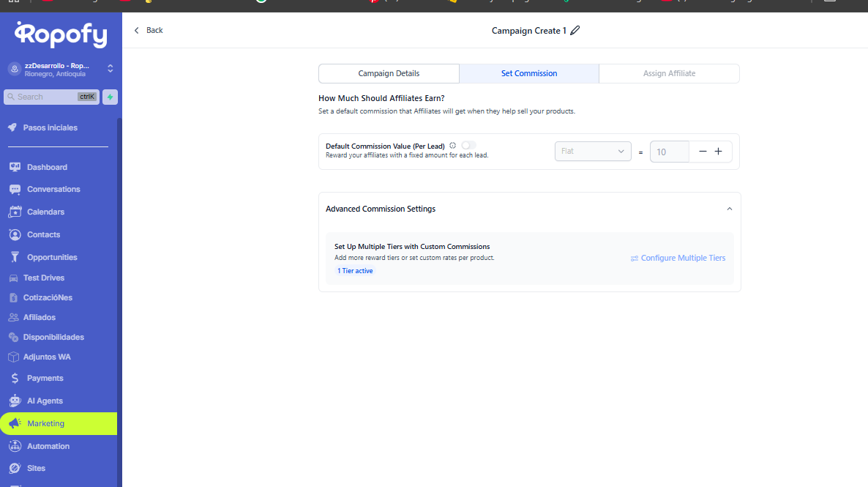Open Conversations in the sidebar
Image resolution: width=868 pixels, height=487 pixels.
tap(53, 189)
